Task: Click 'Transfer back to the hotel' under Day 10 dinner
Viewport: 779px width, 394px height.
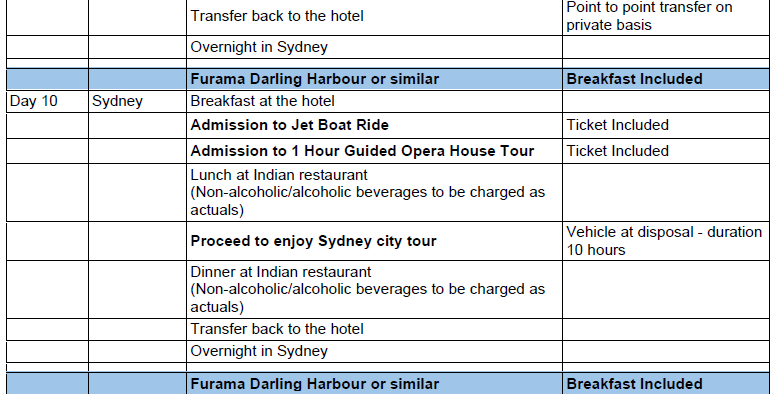Action: (x=374, y=329)
